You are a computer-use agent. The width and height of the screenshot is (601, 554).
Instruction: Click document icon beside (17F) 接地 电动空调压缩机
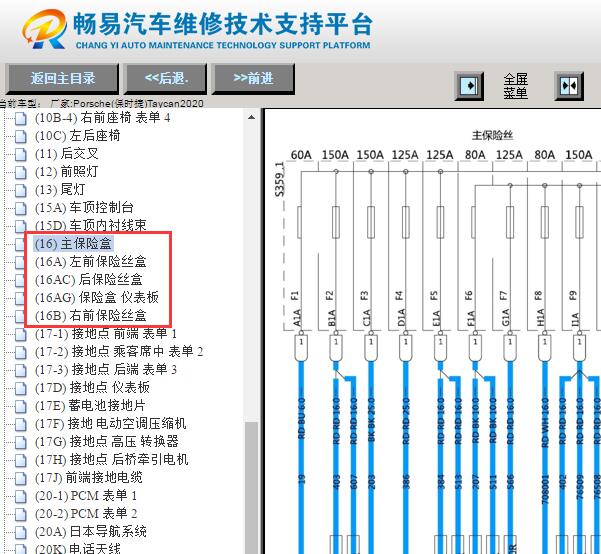coord(21,425)
